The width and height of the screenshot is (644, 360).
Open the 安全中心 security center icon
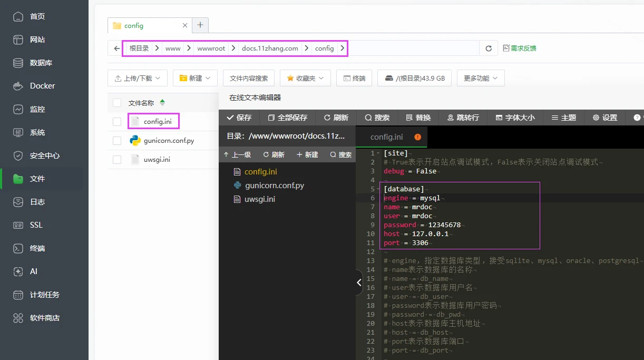18,155
